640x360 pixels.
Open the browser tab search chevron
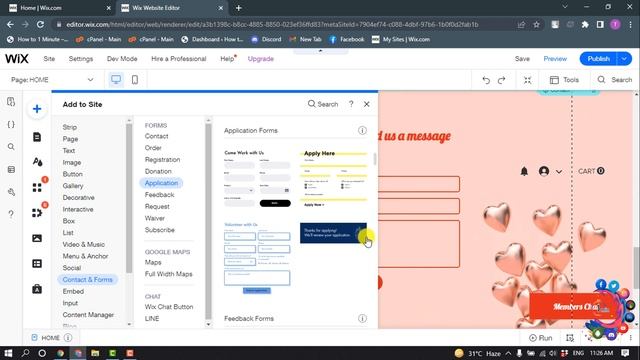tap(565, 7)
